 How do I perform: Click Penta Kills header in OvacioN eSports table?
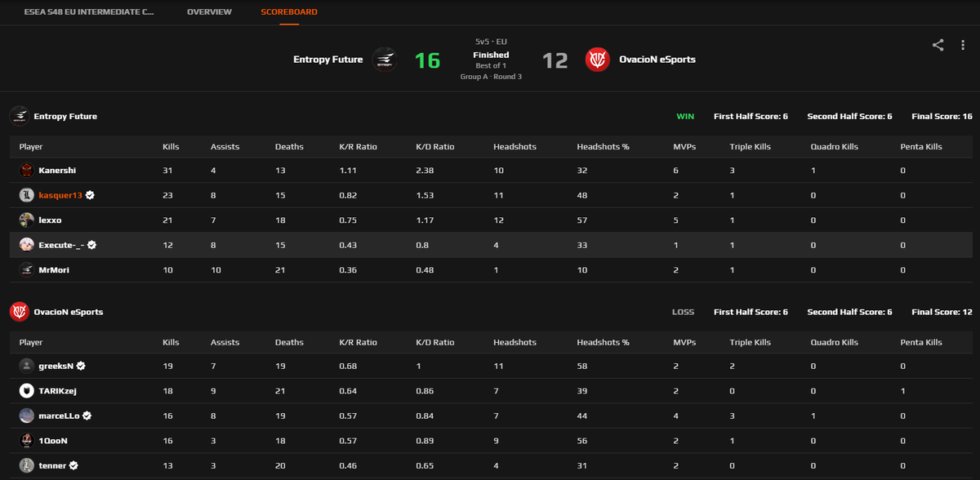[x=921, y=342]
